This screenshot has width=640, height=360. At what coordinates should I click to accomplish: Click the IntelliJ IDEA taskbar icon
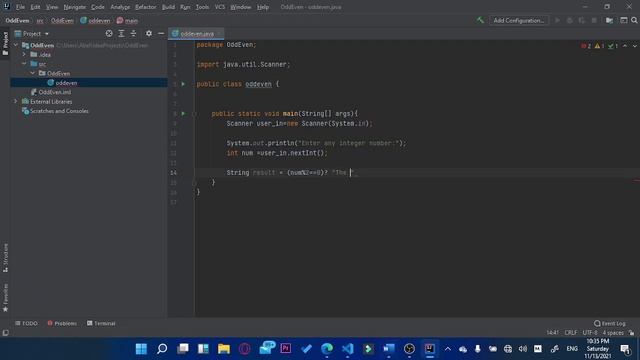click(430, 349)
